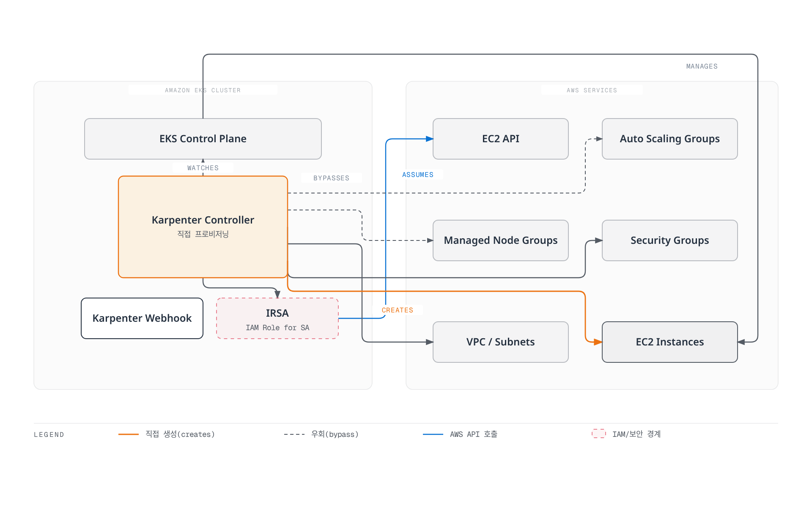Click the '직접 프로비저닝' subtitle text

click(203, 234)
